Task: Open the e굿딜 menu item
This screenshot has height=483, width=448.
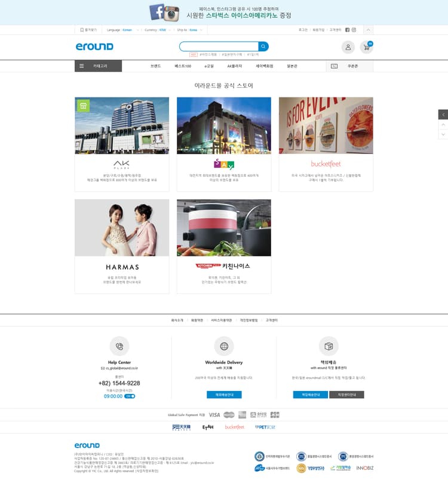Action: tap(209, 66)
